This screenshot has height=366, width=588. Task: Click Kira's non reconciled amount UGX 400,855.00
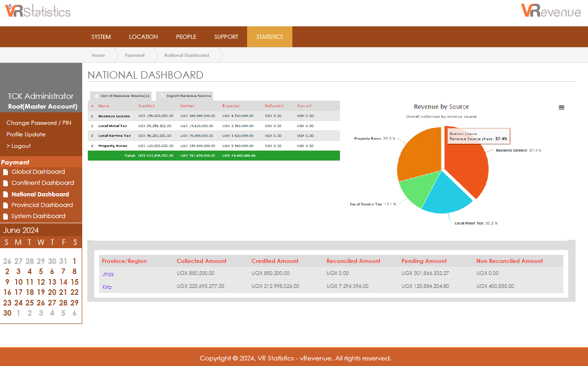(495, 287)
